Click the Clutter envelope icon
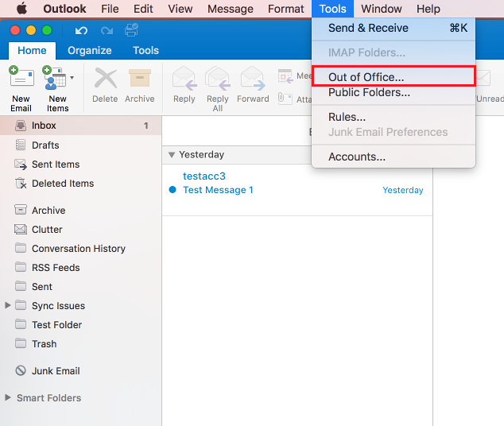Screen dimensions: 504x426 pos(21,229)
